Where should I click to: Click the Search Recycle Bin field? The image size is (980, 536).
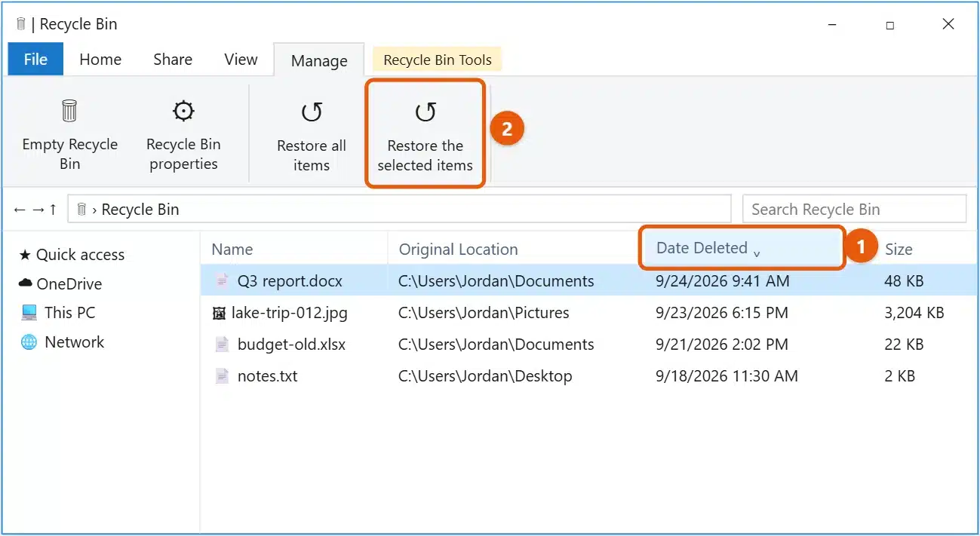854,210
